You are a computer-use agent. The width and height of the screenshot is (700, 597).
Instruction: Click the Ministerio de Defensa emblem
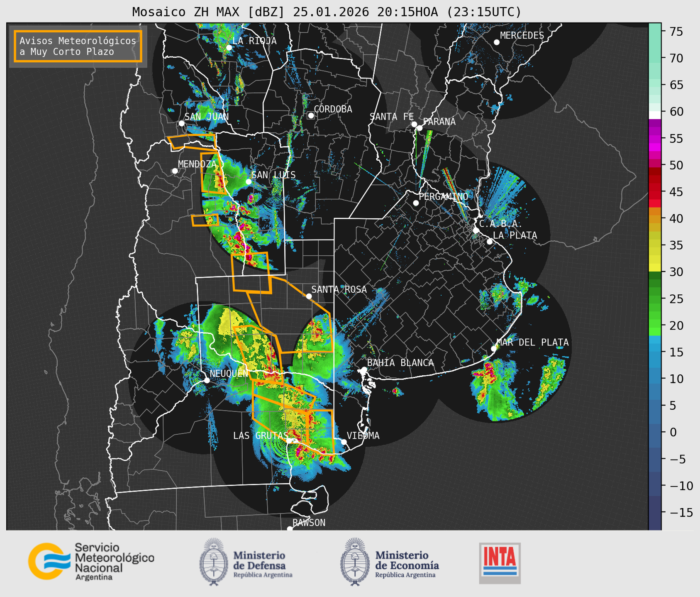213,562
